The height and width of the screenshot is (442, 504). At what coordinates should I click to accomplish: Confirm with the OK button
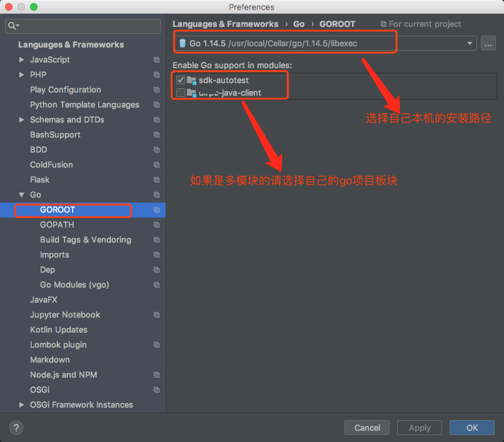472,428
